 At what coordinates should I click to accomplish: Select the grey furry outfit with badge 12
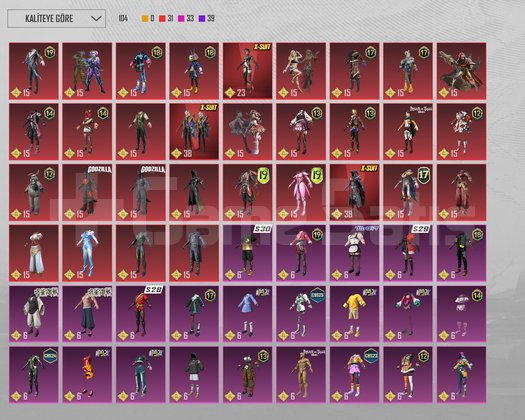click(33, 193)
